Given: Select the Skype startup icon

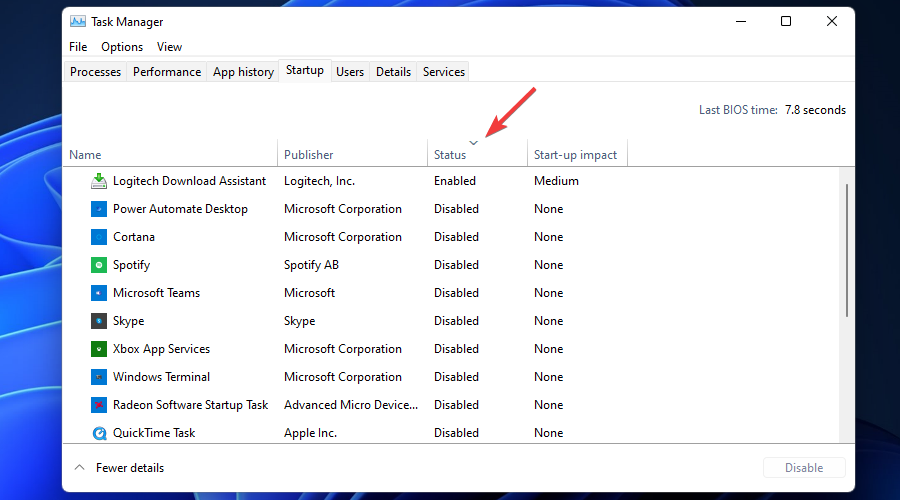Looking at the screenshot, I should (x=99, y=321).
